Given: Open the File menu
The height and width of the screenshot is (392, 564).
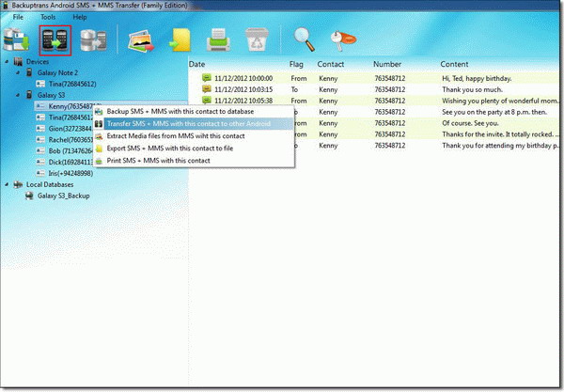Looking at the screenshot, I should (18, 17).
